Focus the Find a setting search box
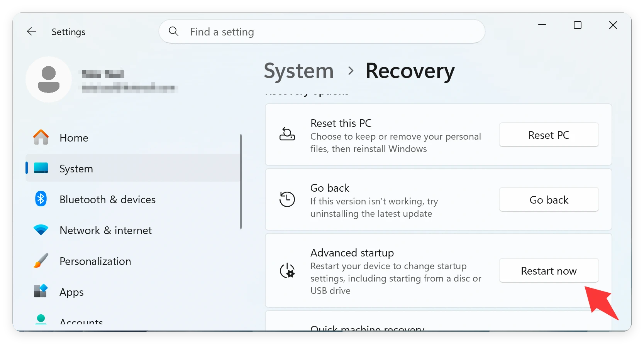The image size is (644, 344). [322, 32]
